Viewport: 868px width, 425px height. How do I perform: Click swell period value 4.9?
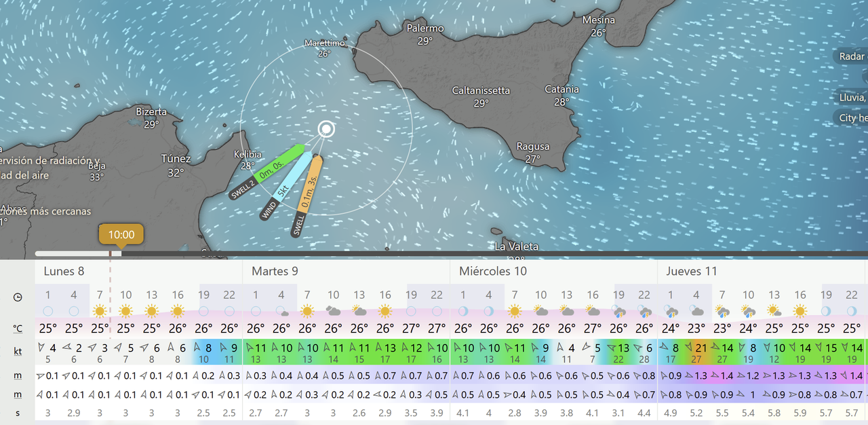pyautogui.click(x=671, y=413)
